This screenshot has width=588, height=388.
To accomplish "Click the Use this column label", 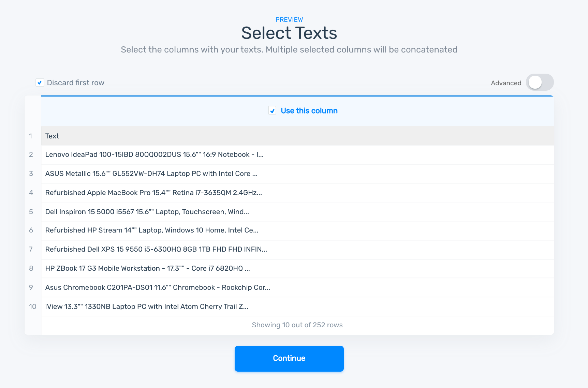I will [x=309, y=111].
